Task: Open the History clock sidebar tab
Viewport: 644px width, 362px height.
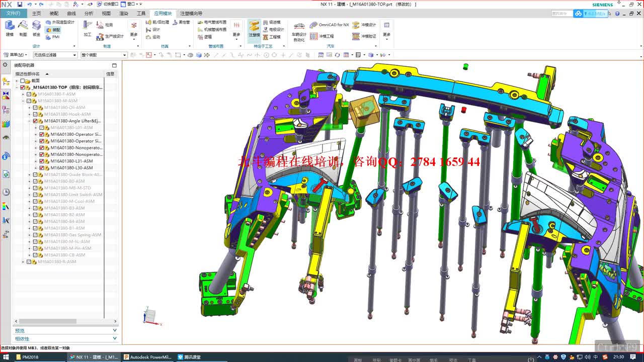Action: [x=6, y=192]
